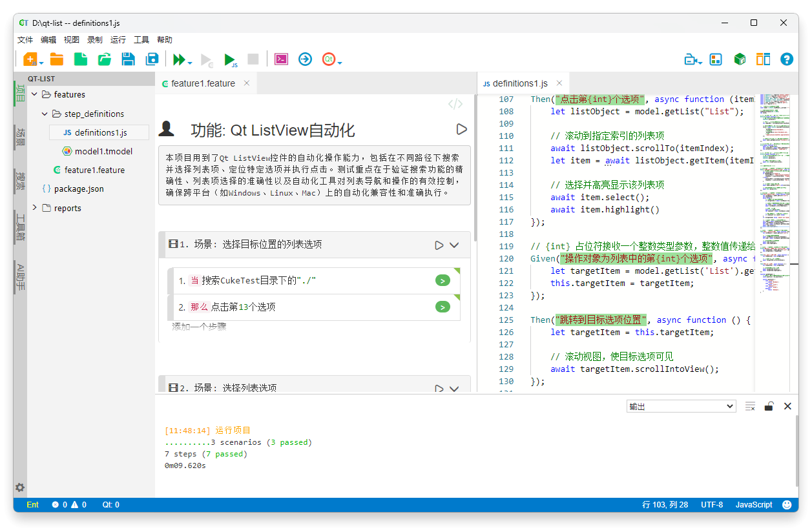Collapse scenario 1 with chevron
The image size is (812, 532).
click(x=454, y=245)
